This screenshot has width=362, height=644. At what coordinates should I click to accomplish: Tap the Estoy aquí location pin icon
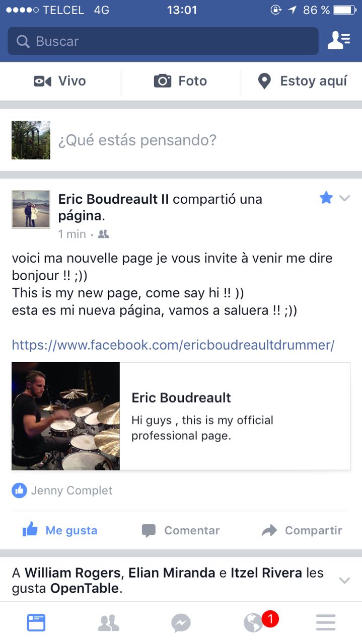[264, 81]
